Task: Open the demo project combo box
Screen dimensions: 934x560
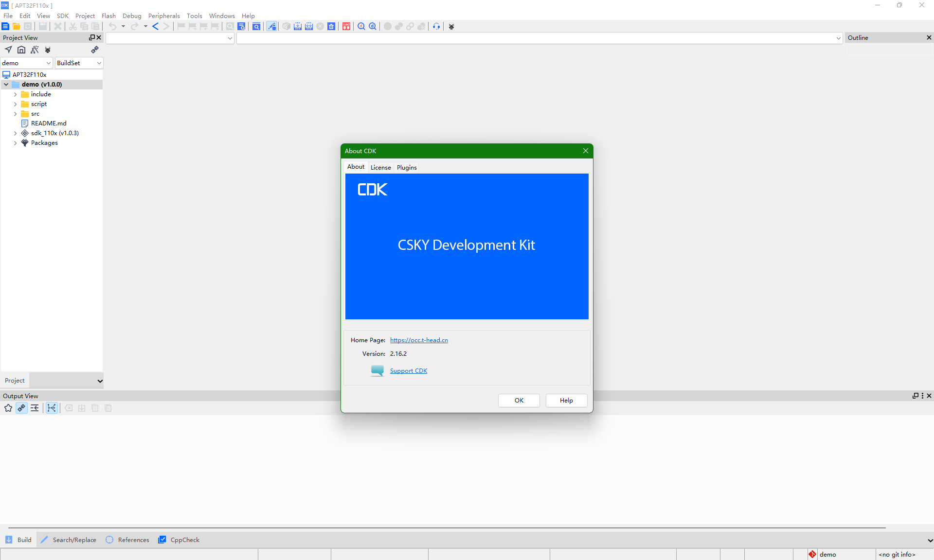Action: [26, 63]
